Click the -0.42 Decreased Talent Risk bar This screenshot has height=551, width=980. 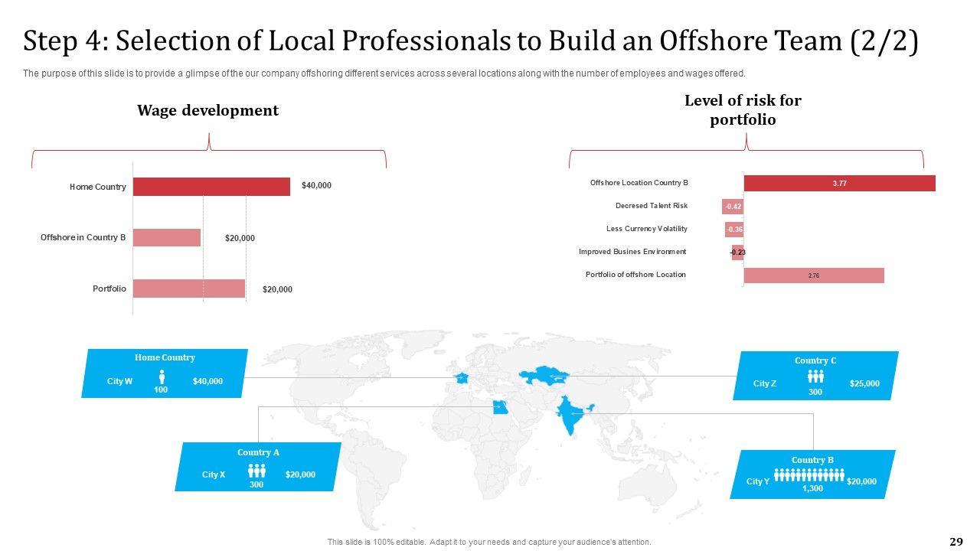pos(733,207)
